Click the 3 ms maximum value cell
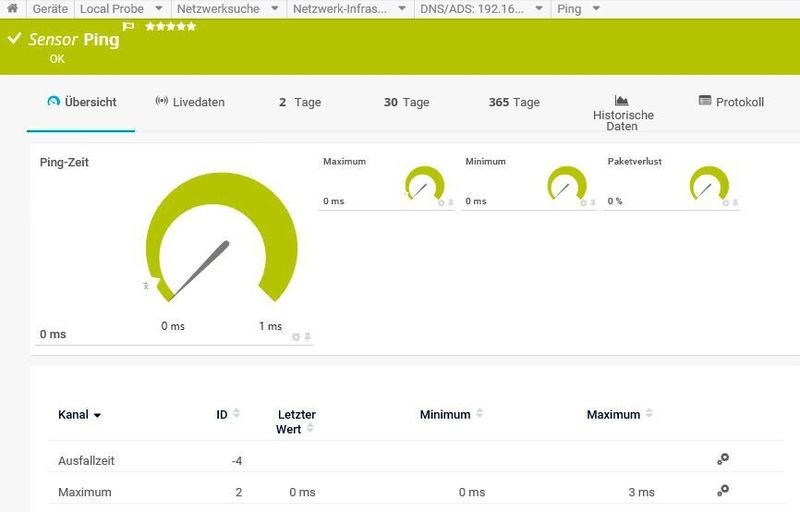The image size is (800, 512). click(x=641, y=492)
